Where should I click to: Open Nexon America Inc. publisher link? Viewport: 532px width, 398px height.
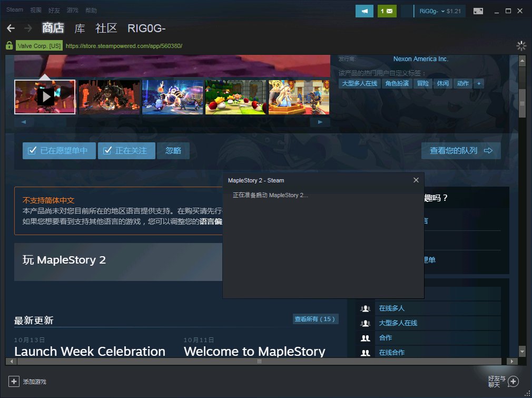[421, 59]
